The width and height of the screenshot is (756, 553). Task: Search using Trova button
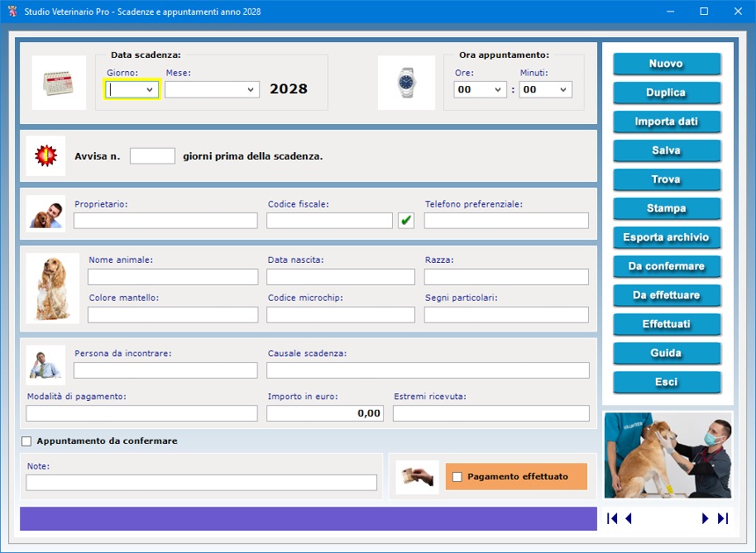pyautogui.click(x=667, y=179)
